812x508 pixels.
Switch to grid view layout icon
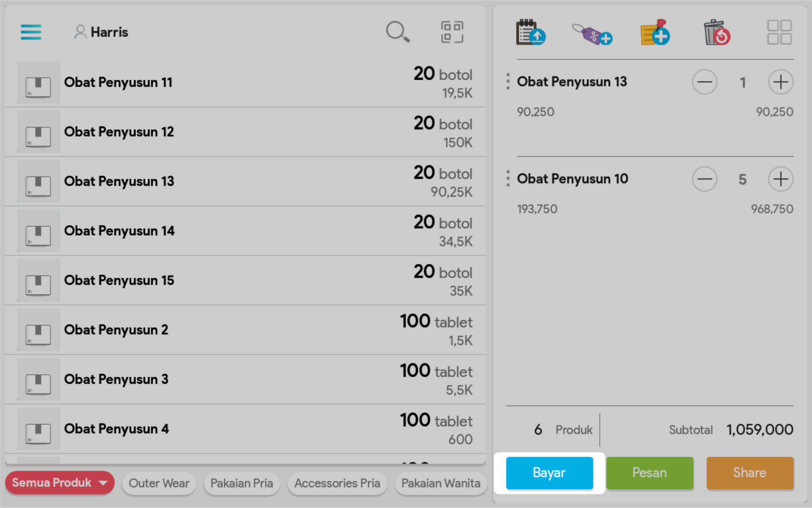point(779,32)
